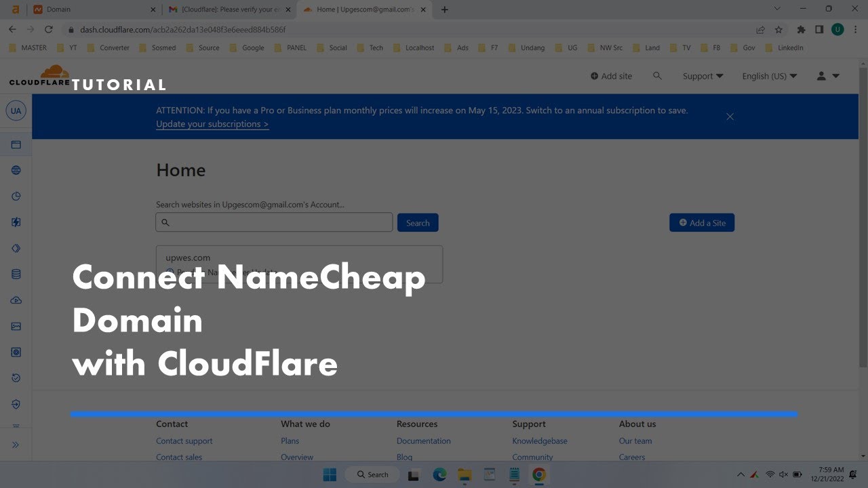This screenshot has width=868, height=488.
Task: Select the Home Upgescom Cloudflare tab
Action: tap(364, 9)
